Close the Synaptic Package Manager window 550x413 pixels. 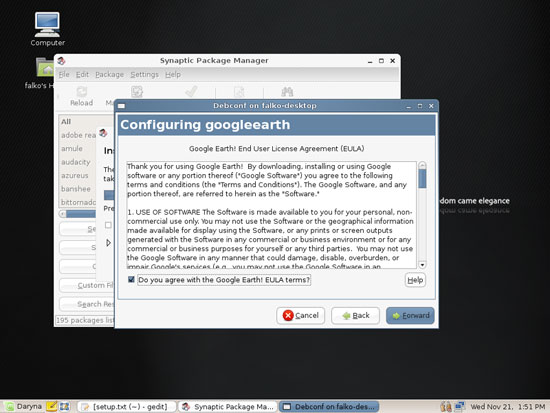click(393, 61)
